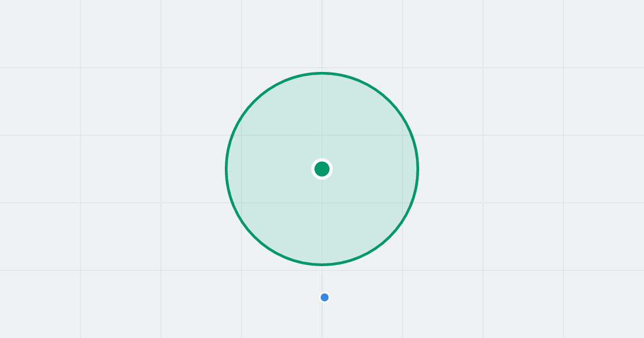This screenshot has height=338, width=644.
Task: Click the green center marker of the circle
Action: (322, 169)
